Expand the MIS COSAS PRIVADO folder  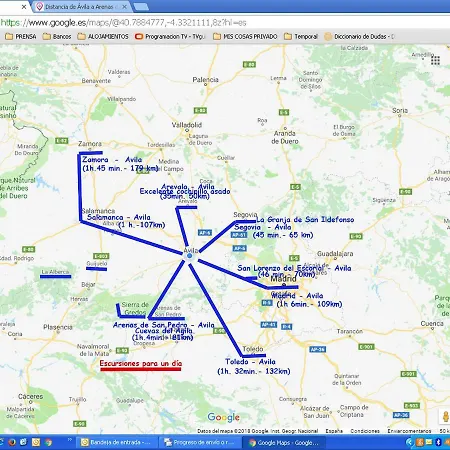click(x=245, y=36)
